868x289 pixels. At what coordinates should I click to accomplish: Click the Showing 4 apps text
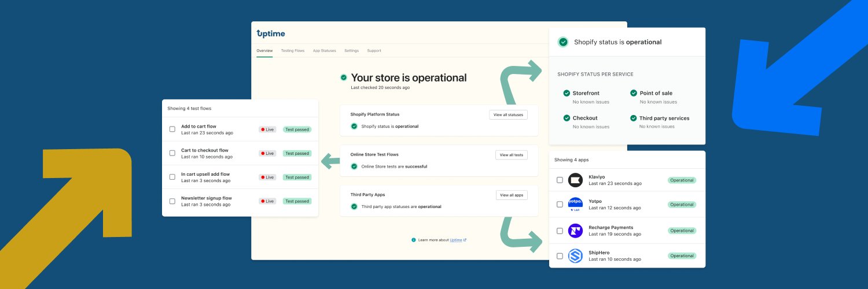click(x=572, y=160)
